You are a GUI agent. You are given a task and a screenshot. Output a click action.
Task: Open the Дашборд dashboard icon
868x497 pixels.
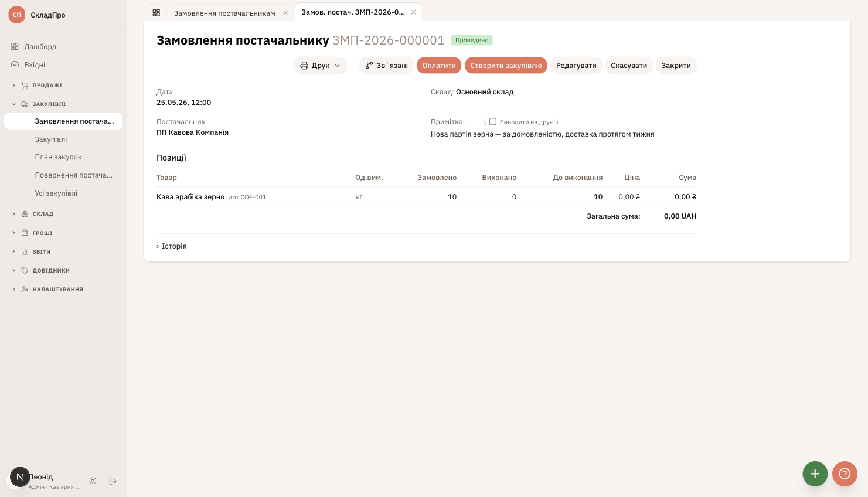15,46
